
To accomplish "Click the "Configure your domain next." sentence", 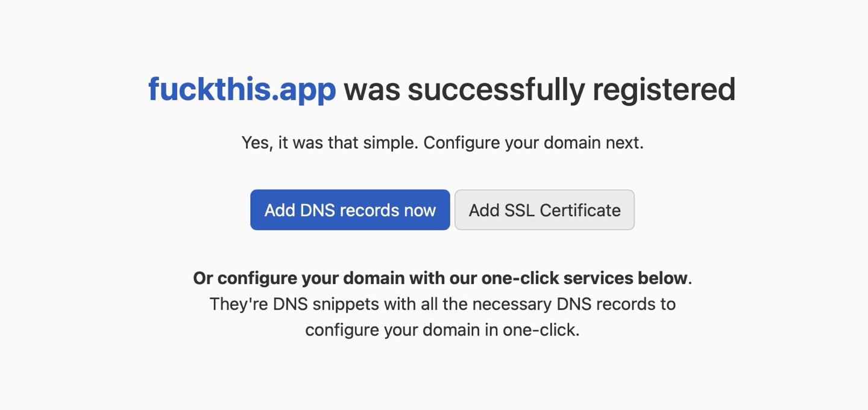I will coord(533,143).
